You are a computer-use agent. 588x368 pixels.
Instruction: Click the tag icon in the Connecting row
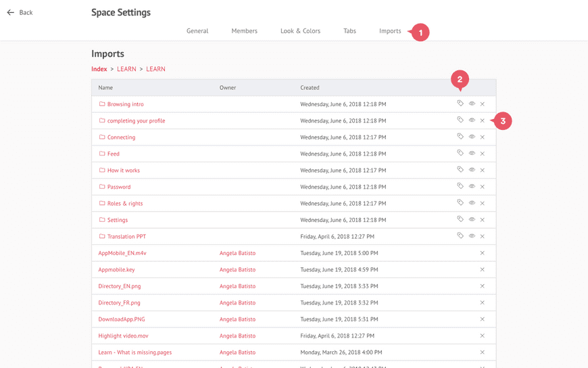coord(460,137)
